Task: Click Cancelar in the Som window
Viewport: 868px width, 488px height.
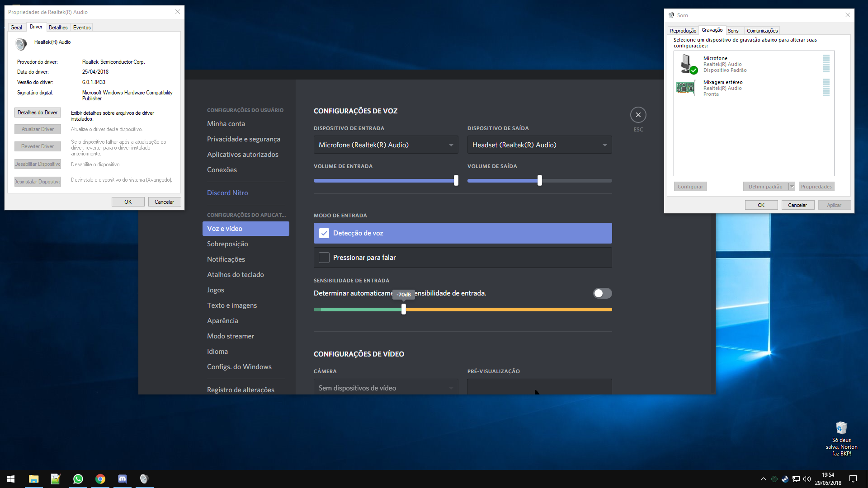Action: click(x=797, y=205)
